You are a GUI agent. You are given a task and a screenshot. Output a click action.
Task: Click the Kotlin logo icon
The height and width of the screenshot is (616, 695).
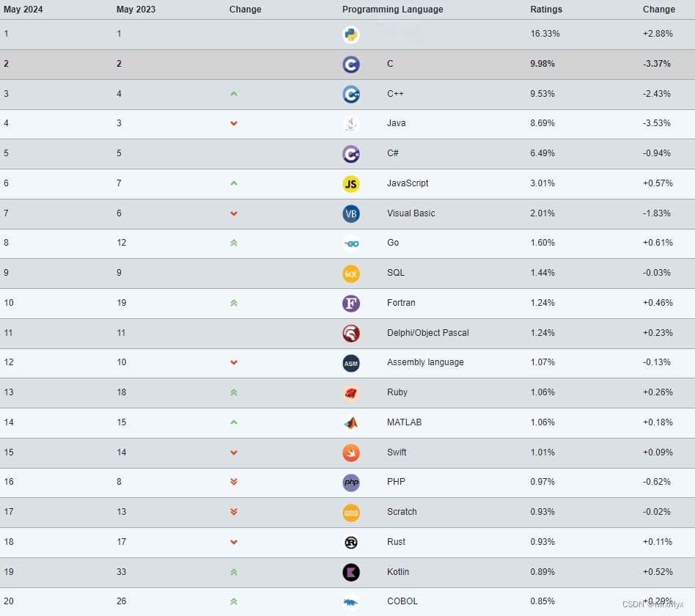350,573
